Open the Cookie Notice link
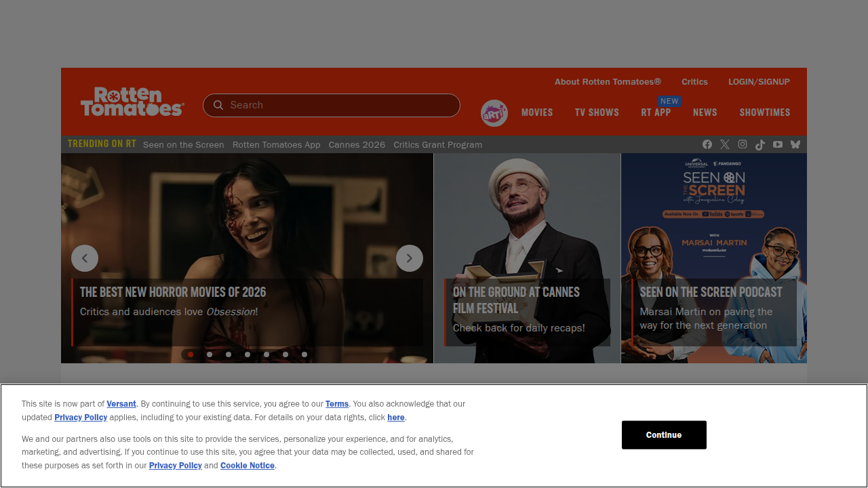This screenshot has width=868, height=488. point(248,466)
